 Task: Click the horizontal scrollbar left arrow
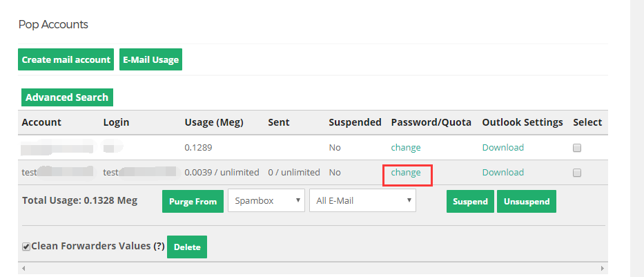click(x=23, y=269)
